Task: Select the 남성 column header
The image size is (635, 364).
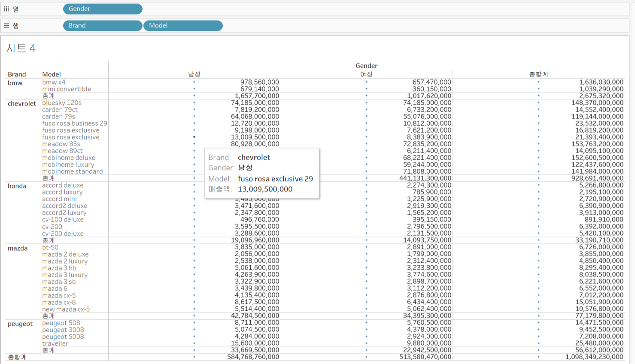Action: pos(194,74)
